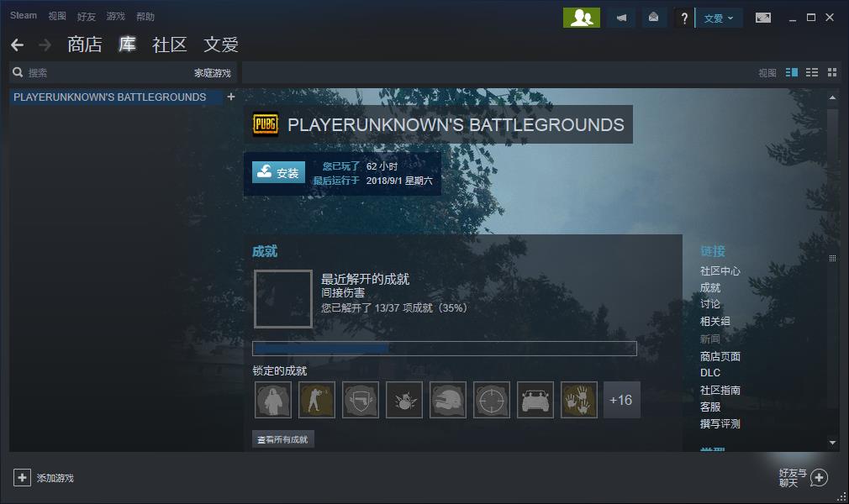Select the crosshair locked achievement

[492, 400]
